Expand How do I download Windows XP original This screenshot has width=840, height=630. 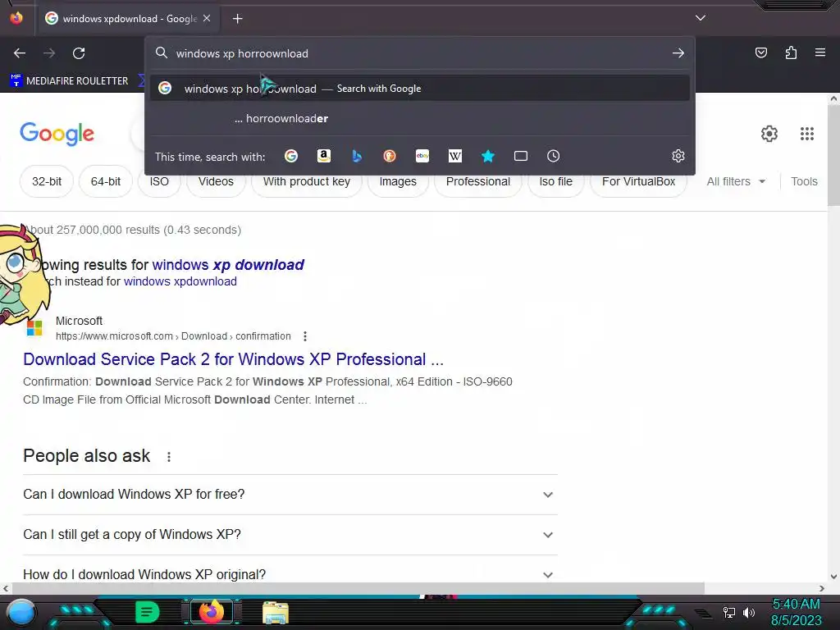point(290,574)
